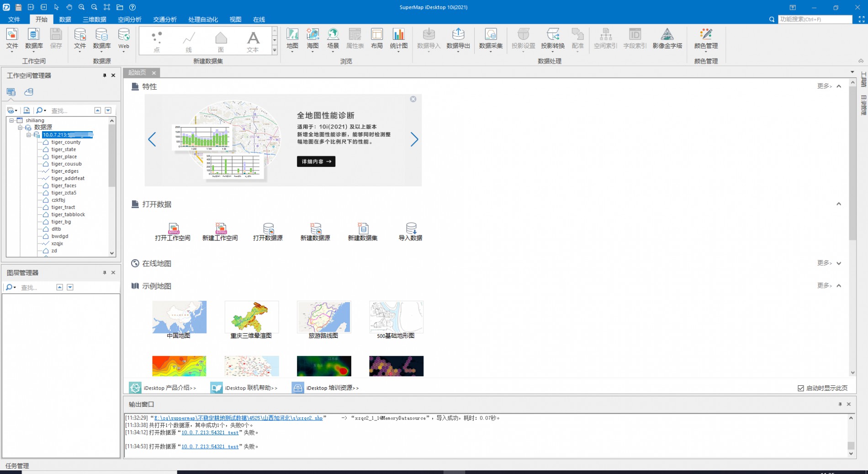Viewport: 868px width, 474px height.
Task: Close the 起始页 tab
Action: pyautogui.click(x=154, y=73)
